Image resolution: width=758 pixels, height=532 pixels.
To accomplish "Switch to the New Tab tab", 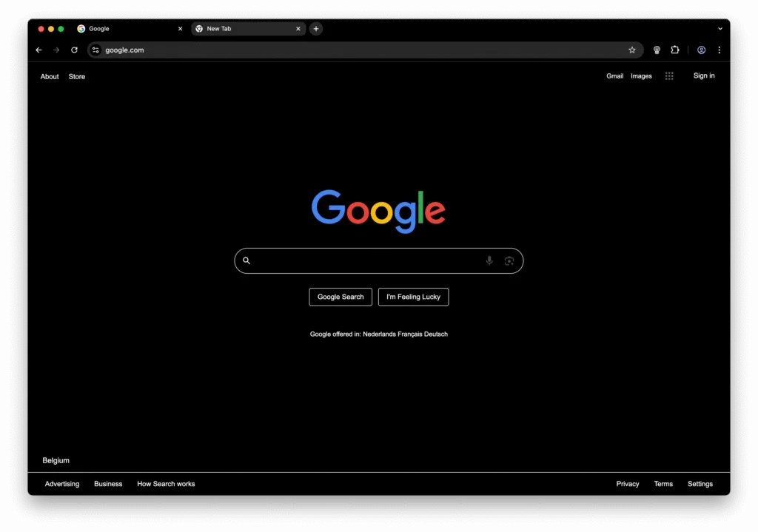I will coord(244,29).
